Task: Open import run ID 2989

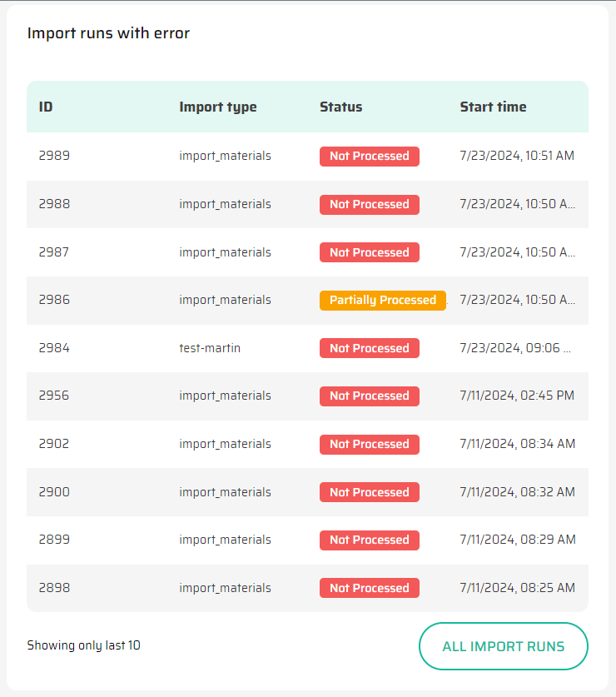Action: pos(54,156)
